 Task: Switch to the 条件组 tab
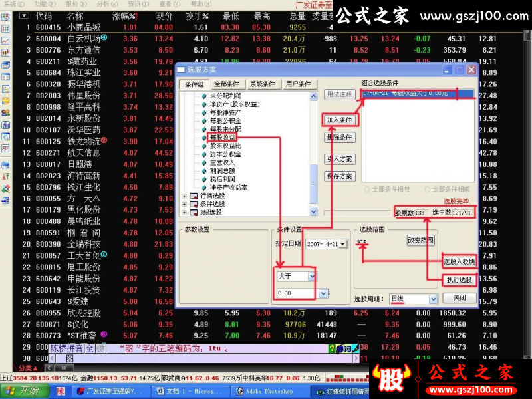pyautogui.click(x=194, y=84)
